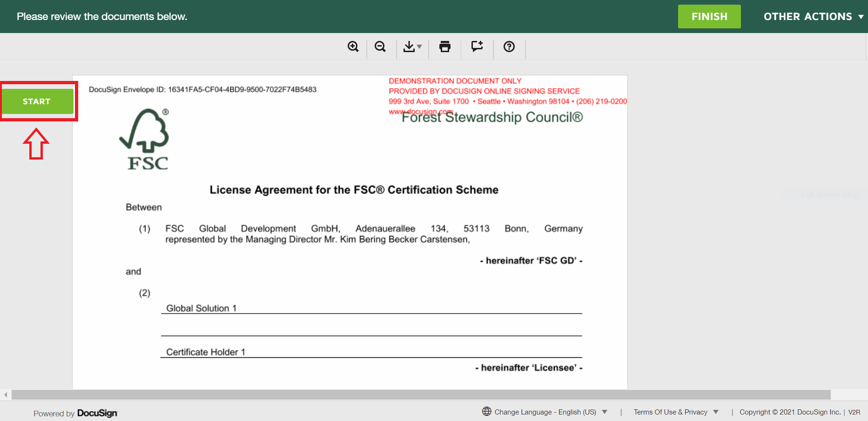This screenshot has height=421, width=868.
Task: Open help via question mark icon
Action: coord(509,47)
